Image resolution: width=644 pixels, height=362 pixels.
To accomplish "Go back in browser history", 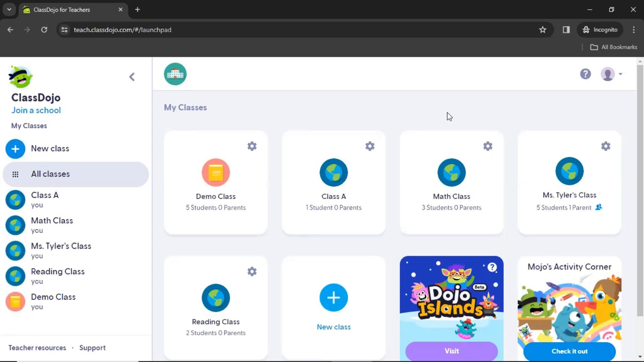I will click(x=10, y=30).
